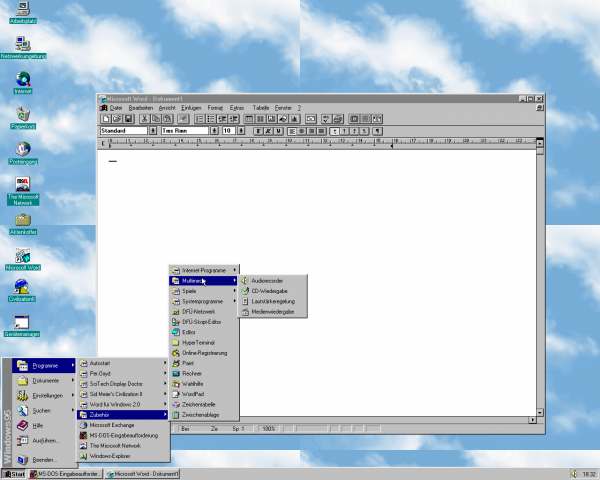The image size is (600, 480).
Task: Click the zoom 100 percent toolbar icon
Action: tap(365, 119)
